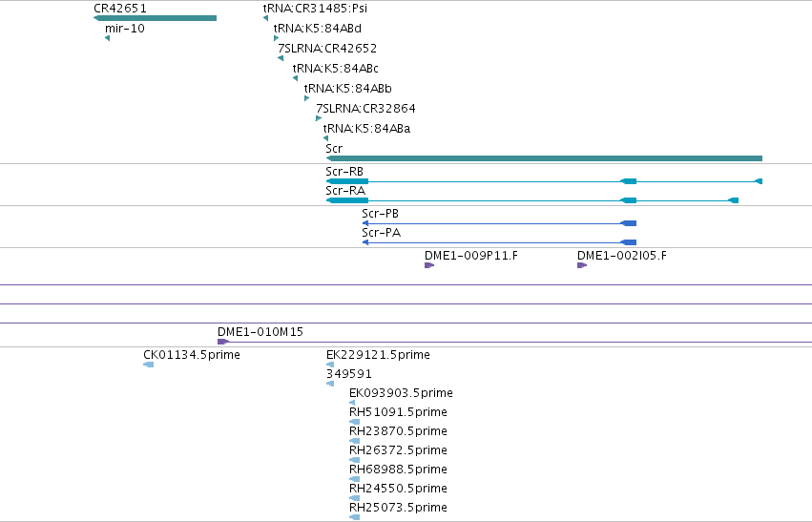This screenshot has width=812, height=522.
Task: Select the EK229121.5prime EST glyph
Action: click(330, 365)
